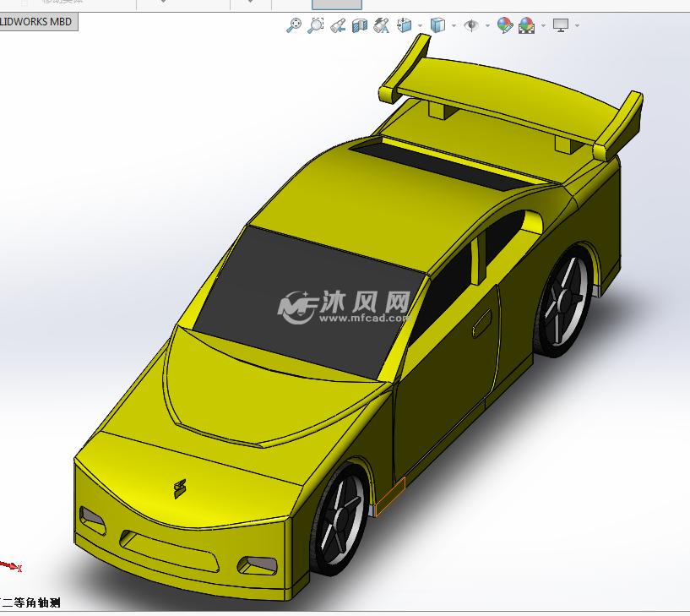The height and width of the screenshot is (616, 690).
Task: Click the Hide/Show Annotations icon
Action: click(380, 25)
